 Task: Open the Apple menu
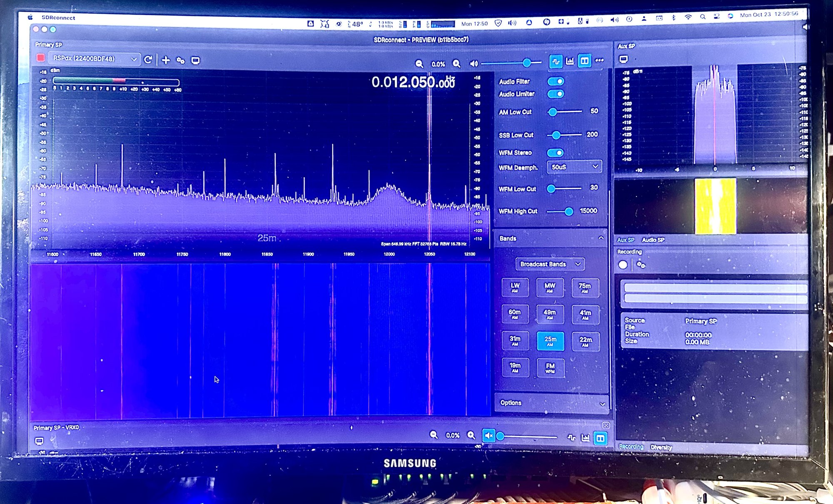click(30, 17)
